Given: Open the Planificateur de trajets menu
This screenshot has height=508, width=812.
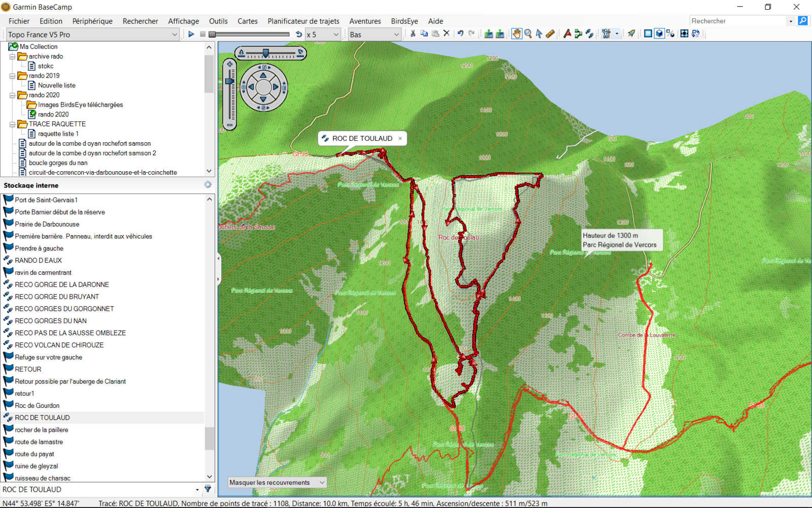Looking at the screenshot, I should tap(303, 21).
